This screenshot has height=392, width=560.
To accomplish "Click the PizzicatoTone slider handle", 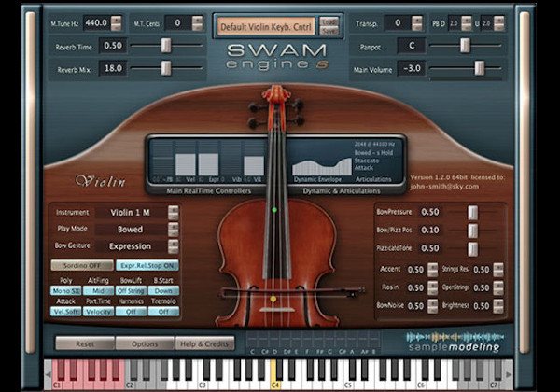I will click(472, 248).
